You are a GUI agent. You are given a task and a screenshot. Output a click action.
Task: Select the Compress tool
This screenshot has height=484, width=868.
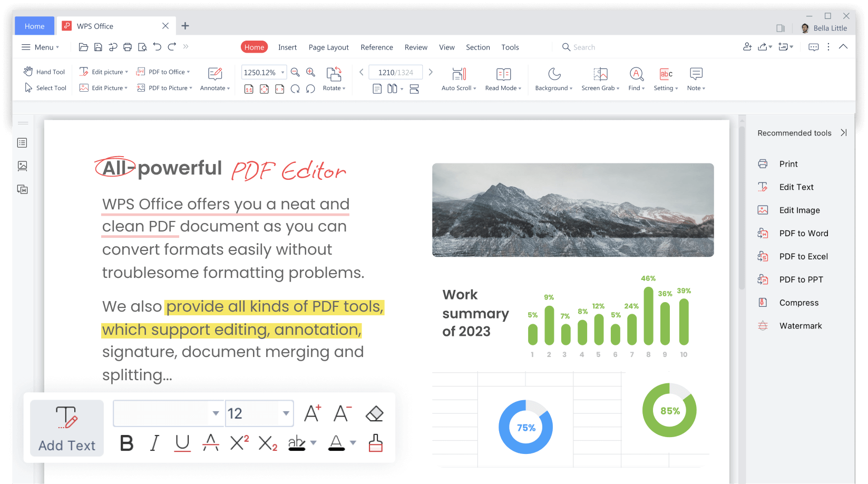click(799, 302)
